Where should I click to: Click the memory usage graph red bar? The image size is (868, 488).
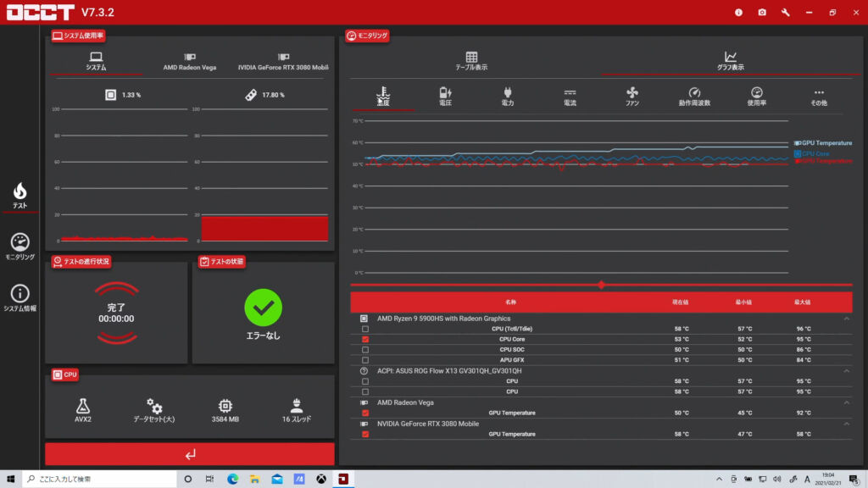tap(264, 229)
